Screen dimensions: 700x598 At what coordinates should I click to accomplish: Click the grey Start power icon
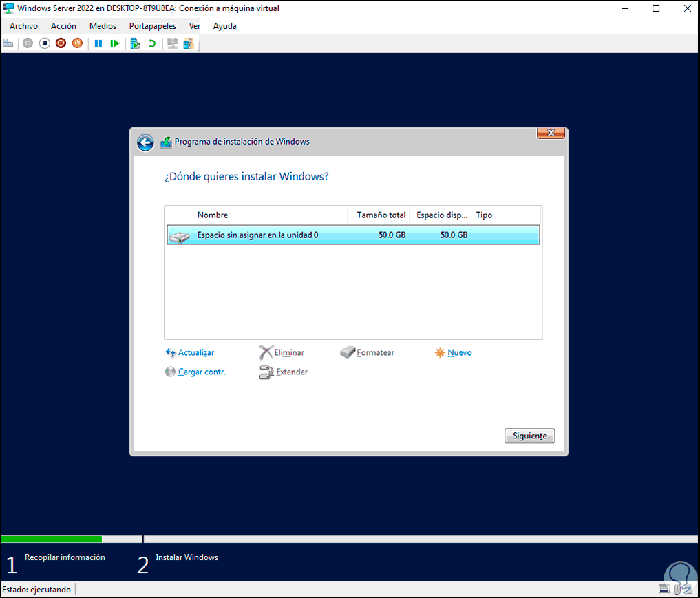(x=28, y=43)
